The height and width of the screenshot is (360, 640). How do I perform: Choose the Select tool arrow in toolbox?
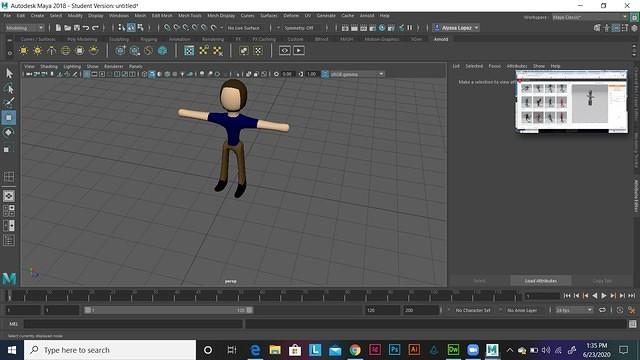9,73
